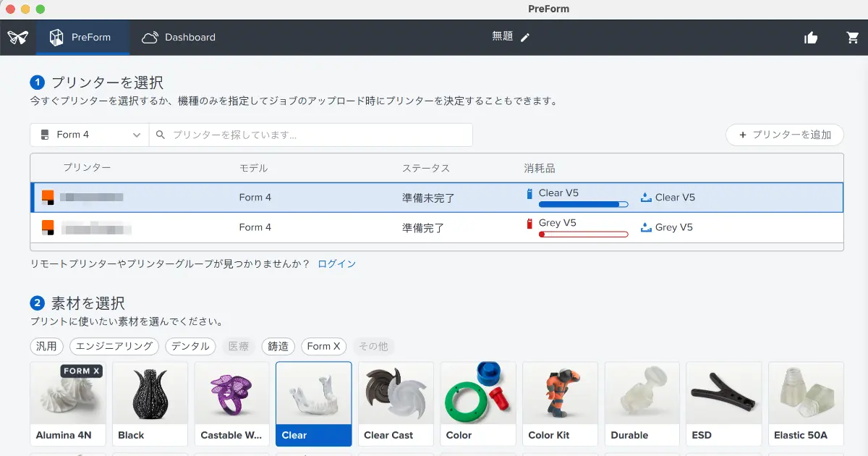Click the 無題 job title
Viewport: 868px width, 456px height.
502,37
